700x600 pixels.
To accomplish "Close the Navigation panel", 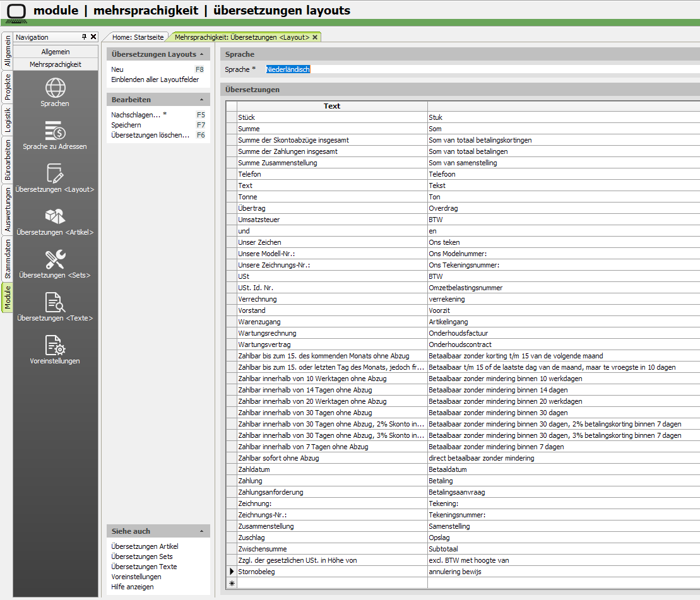I will [x=93, y=37].
